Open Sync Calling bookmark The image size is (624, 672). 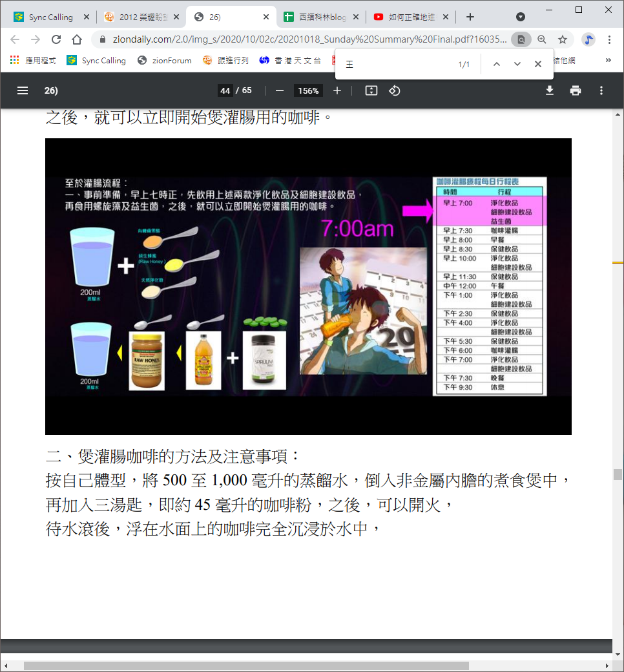pos(96,61)
